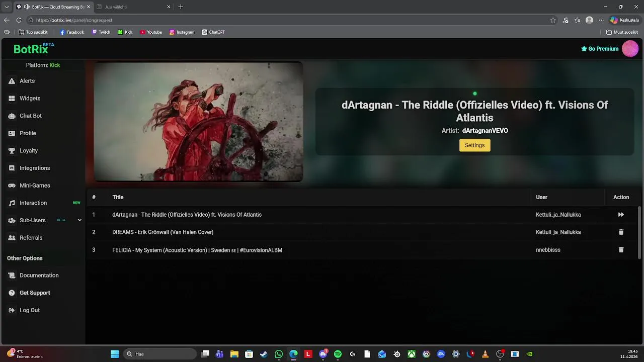The width and height of the screenshot is (644, 362).
Task: Go back in the browser
Action: (7, 20)
